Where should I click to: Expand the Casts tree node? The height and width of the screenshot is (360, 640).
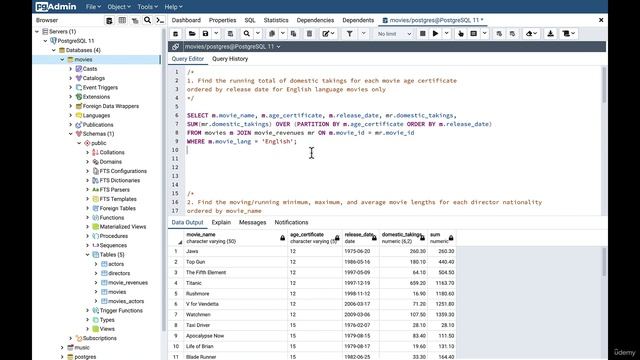click(x=71, y=69)
